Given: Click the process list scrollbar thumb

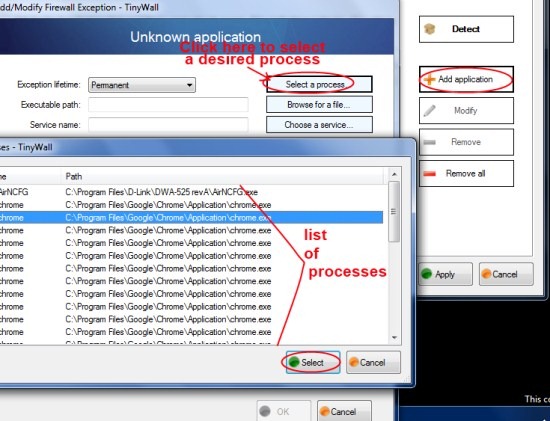Looking at the screenshot, I should coord(394,212).
